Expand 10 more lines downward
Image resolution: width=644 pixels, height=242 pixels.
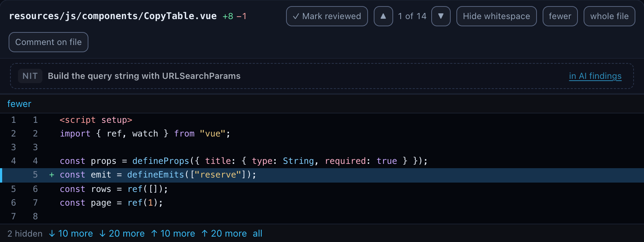[x=71, y=233]
